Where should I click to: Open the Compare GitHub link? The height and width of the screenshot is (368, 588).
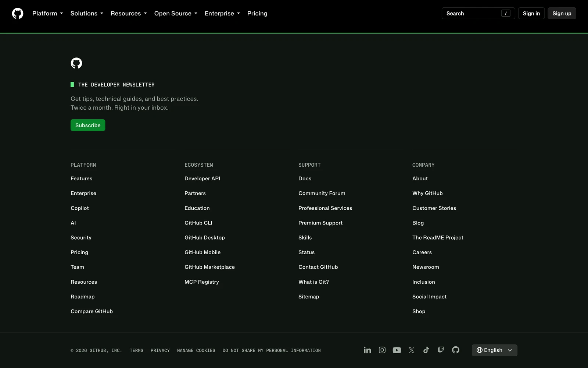[x=92, y=311]
